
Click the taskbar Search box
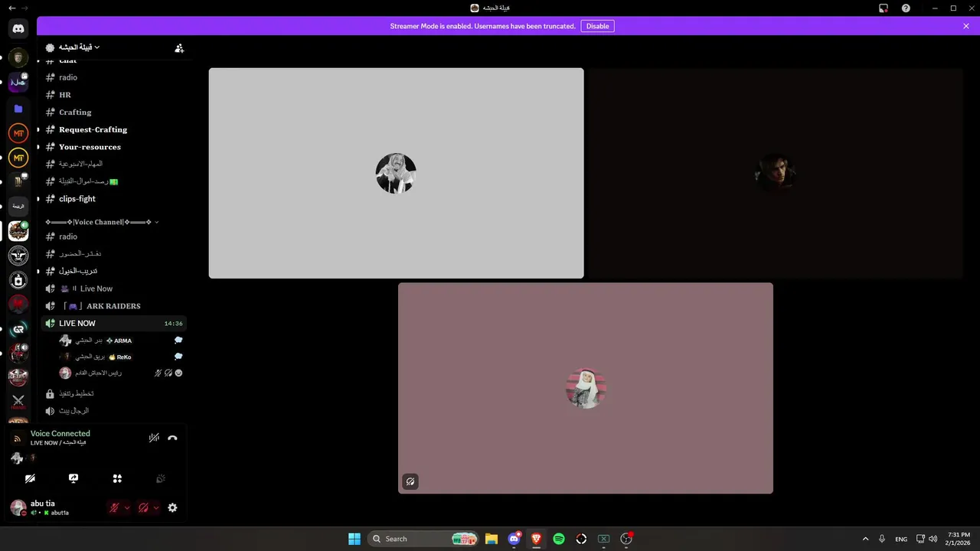pos(423,539)
